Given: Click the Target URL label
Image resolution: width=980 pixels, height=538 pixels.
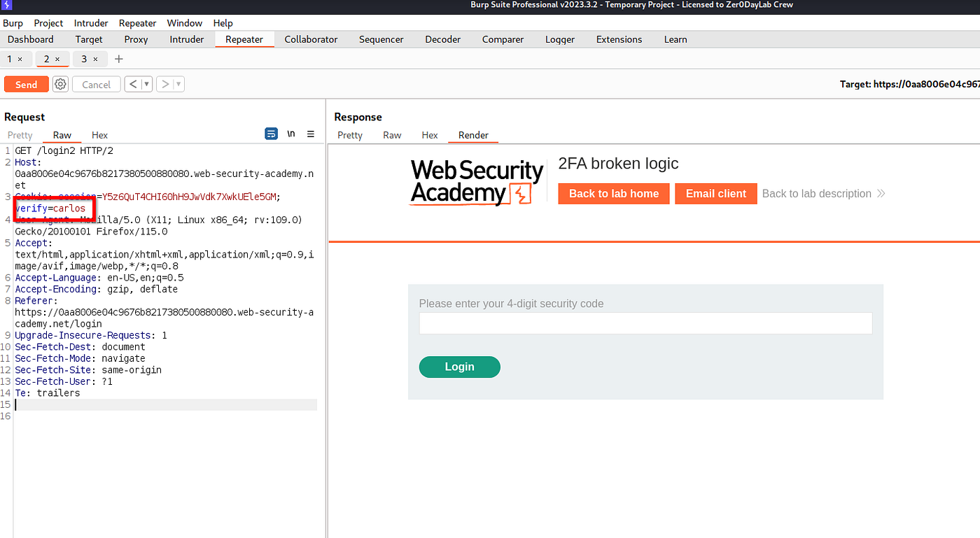Looking at the screenshot, I should [x=909, y=84].
